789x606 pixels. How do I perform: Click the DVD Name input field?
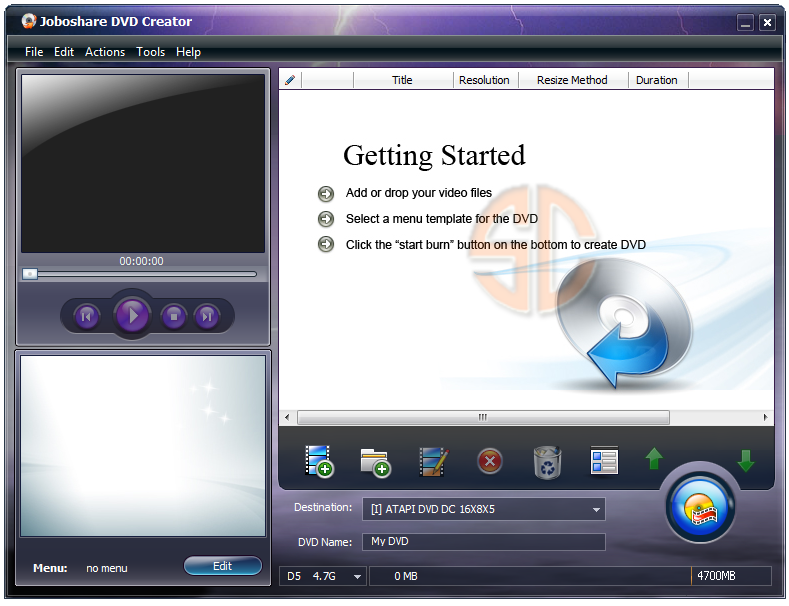[484, 542]
